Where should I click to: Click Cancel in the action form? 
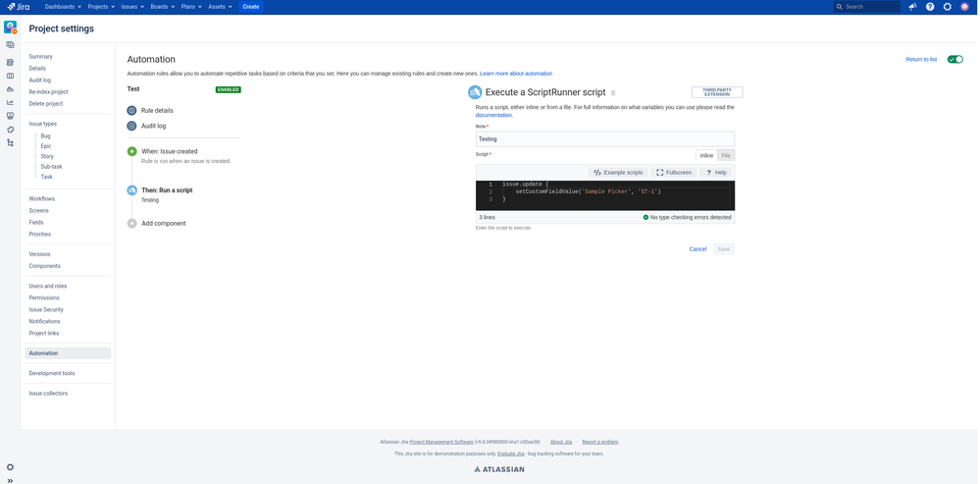point(697,249)
